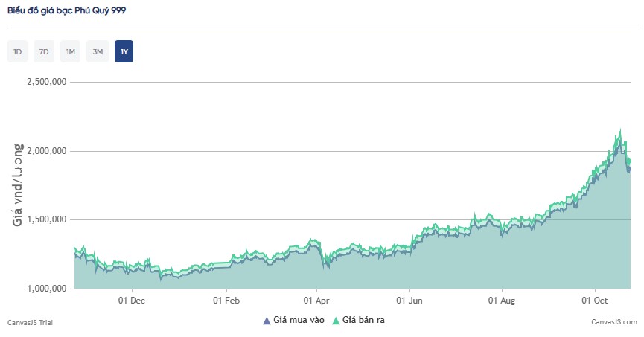The image size is (644, 337).
Task: Show the 1M time range
Action: click(x=71, y=52)
